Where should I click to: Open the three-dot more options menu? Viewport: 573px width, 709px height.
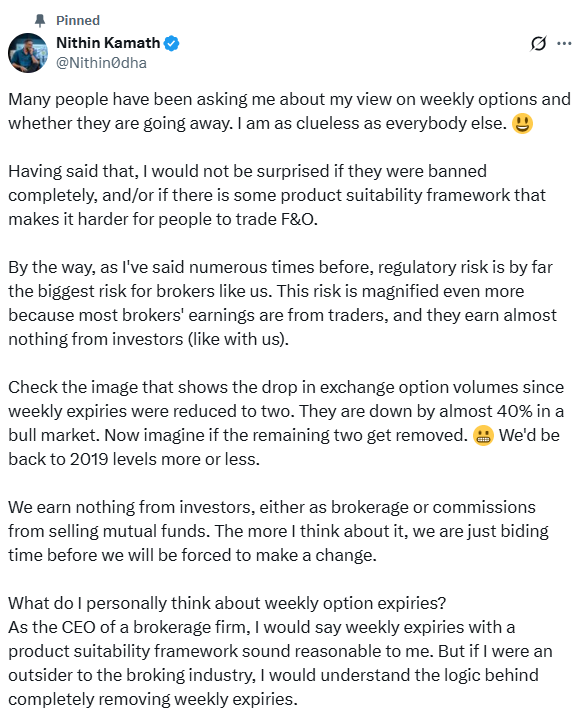click(x=564, y=43)
